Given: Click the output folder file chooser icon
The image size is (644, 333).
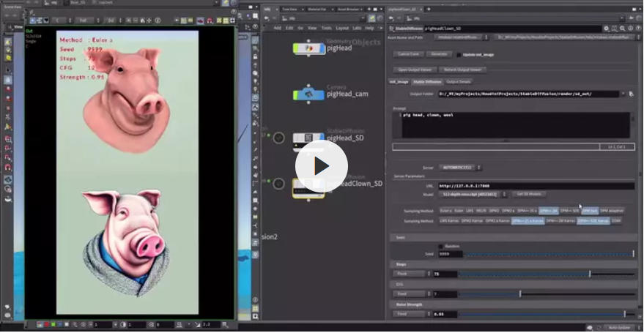Looking at the screenshot, I should (630, 94).
